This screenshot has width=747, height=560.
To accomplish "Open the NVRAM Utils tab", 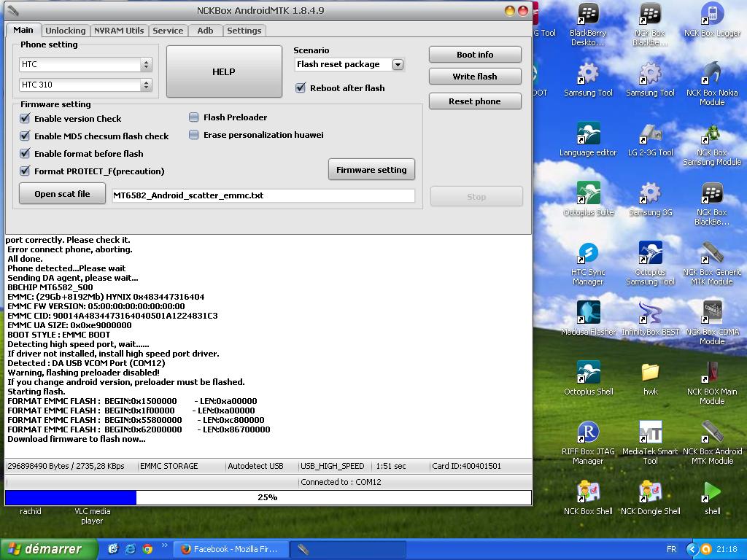I will click(119, 31).
